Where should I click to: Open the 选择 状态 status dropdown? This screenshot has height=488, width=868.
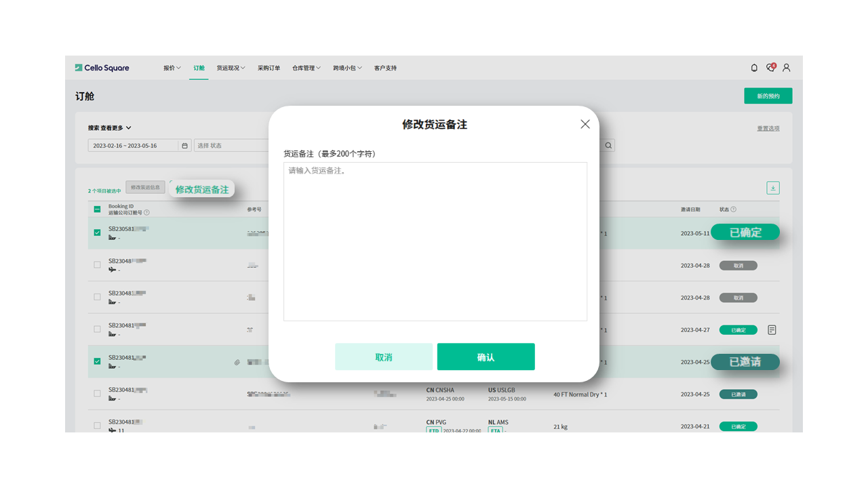coord(231,146)
